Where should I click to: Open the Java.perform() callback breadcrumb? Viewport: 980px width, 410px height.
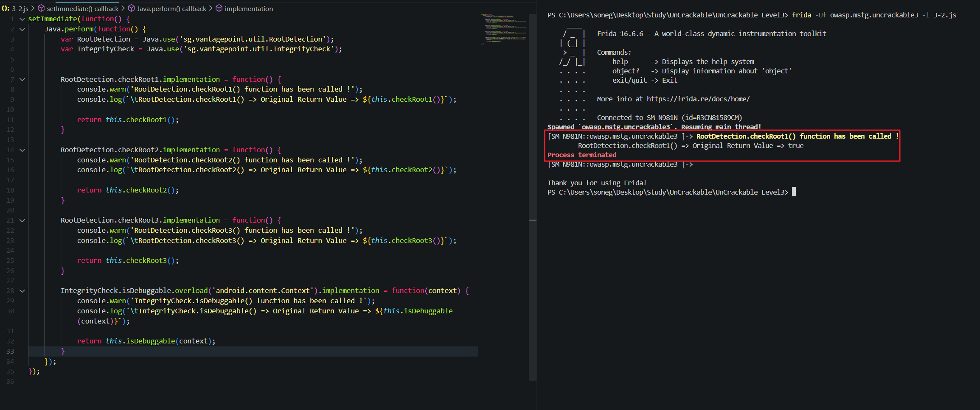pos(171,8)
